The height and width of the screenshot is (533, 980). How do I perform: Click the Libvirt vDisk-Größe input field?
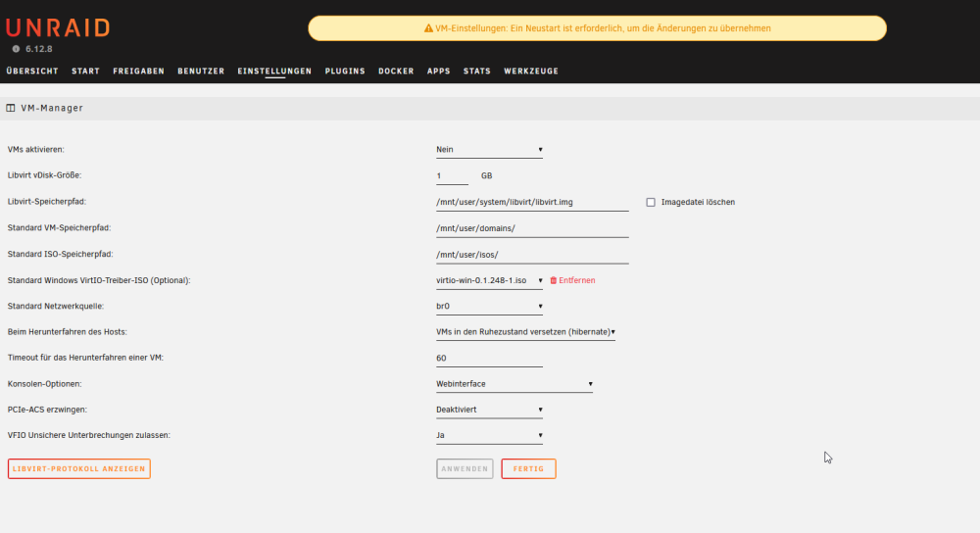[x=452, y=176]
